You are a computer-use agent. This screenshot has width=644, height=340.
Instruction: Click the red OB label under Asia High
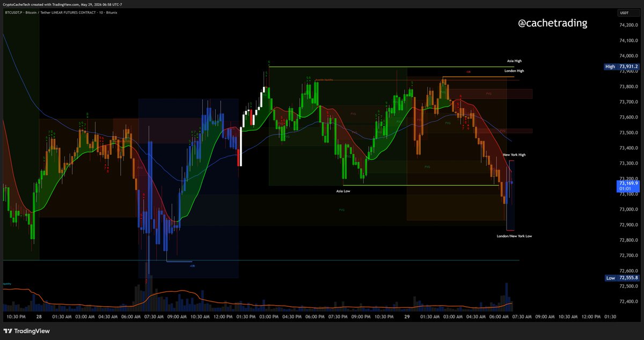point(469,71)
